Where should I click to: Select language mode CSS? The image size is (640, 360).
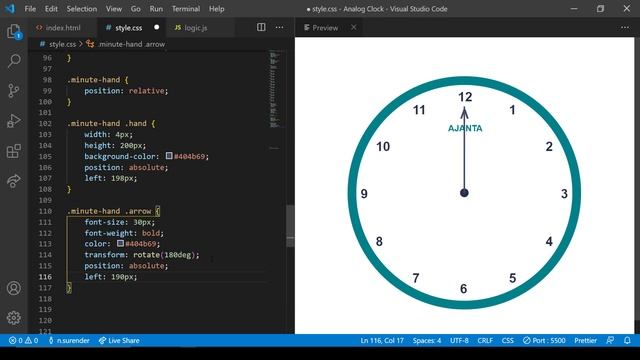click(x=508, y=340)
